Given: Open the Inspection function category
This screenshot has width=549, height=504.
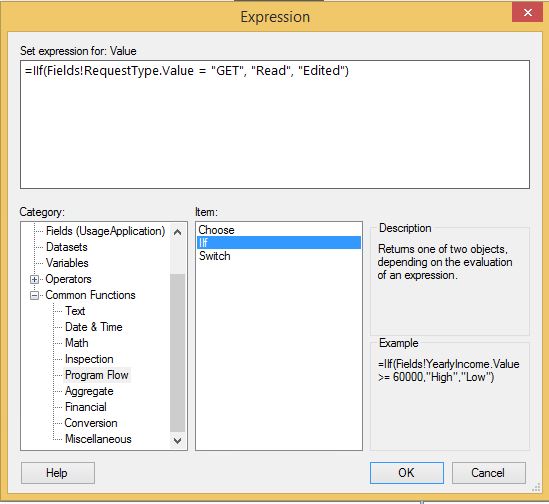Looking at the screenshot, I should (89, 359).
